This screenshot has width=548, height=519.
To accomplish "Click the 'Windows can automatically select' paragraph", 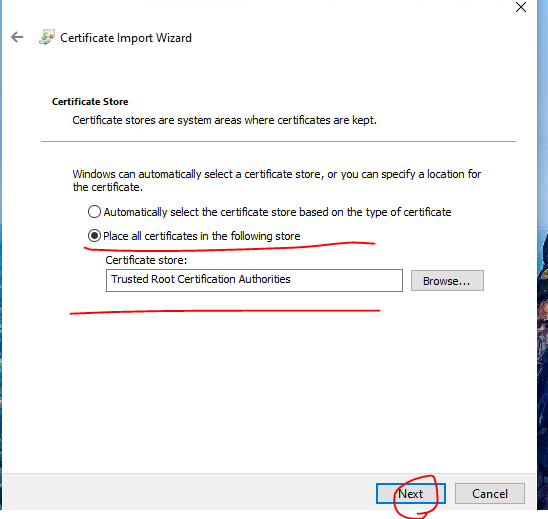I will 276,180.
